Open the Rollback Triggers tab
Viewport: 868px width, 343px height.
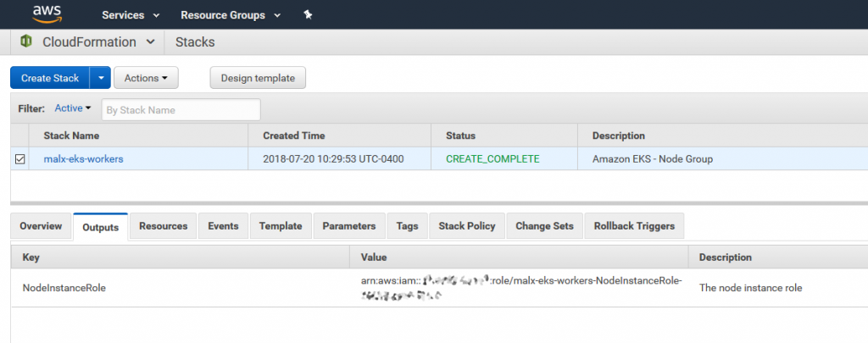tap(634, 226)
